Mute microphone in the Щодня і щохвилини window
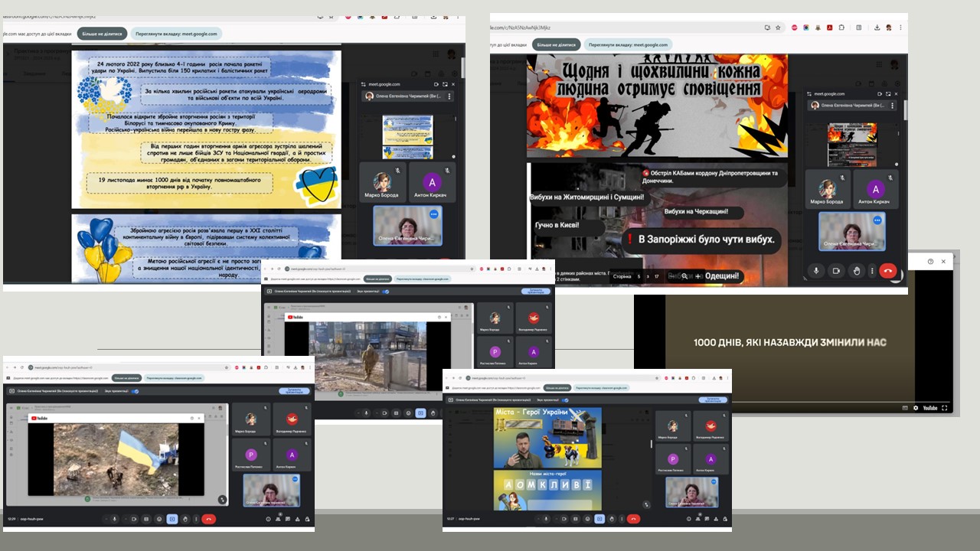The height and width of the screenshot is (551, 980). point(815,270)
